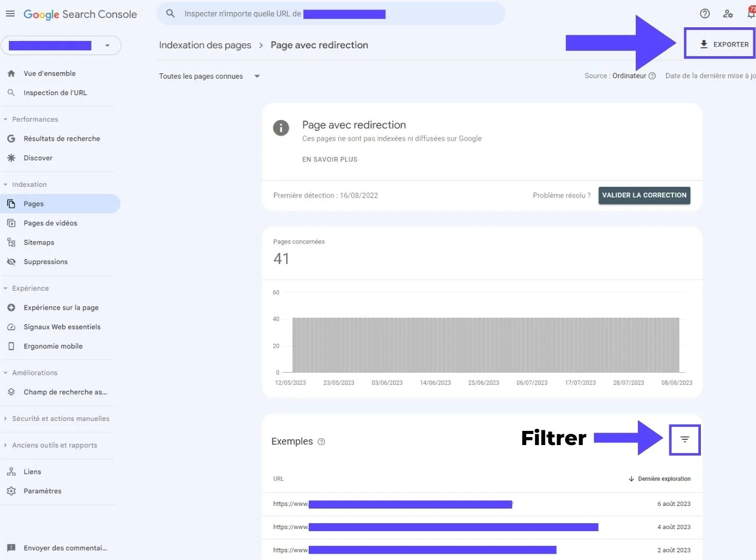Open the URL row dated 2 août 2023
Image resolution: width=756 pixels, height=560 pixels.
(482, 550)
